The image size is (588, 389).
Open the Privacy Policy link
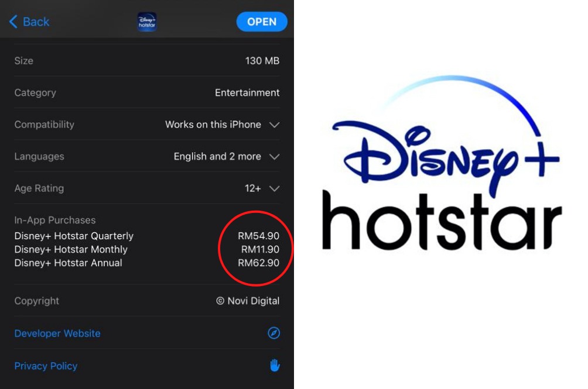point(46,366)
